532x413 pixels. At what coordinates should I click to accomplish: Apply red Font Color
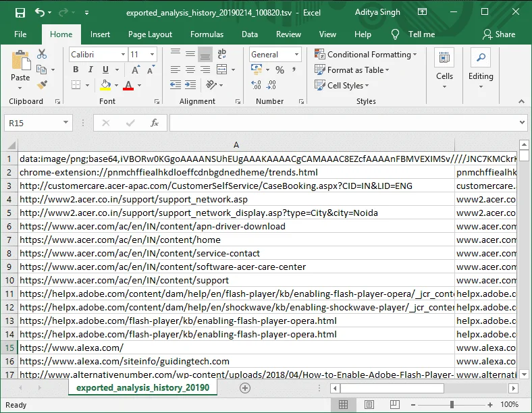coord(128,85)
